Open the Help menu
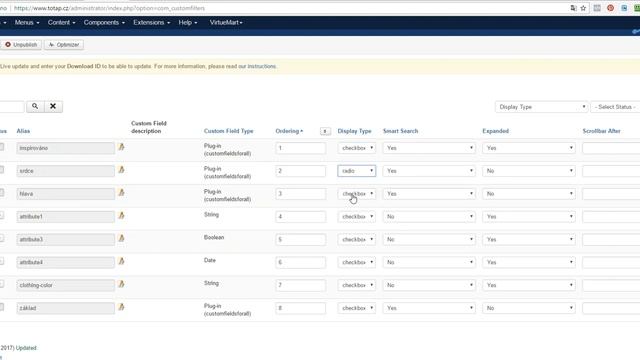Screen dimensions: 640x360 (x=188, y=22)
